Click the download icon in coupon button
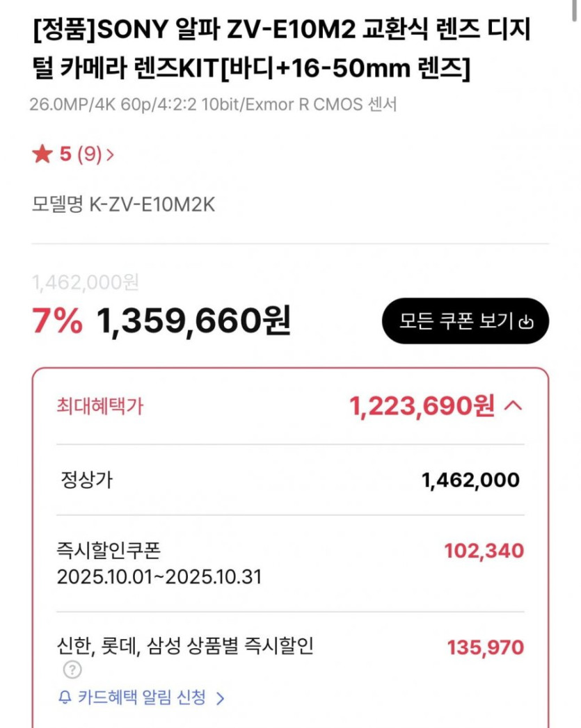The image size is (581, 728). click(x=527, y=322)
